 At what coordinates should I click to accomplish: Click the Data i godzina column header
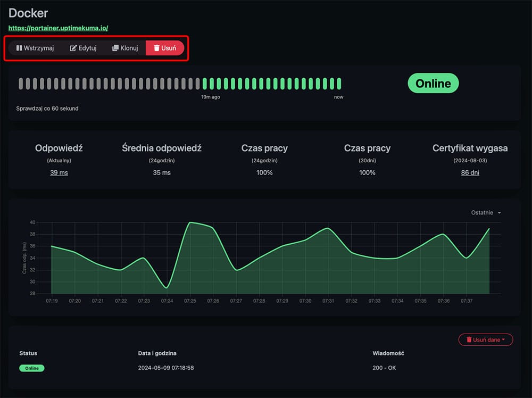(157, 353)
